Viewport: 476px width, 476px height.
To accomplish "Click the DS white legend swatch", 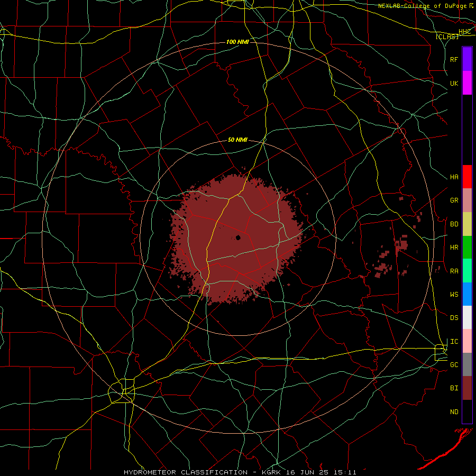I will point(467,317).
